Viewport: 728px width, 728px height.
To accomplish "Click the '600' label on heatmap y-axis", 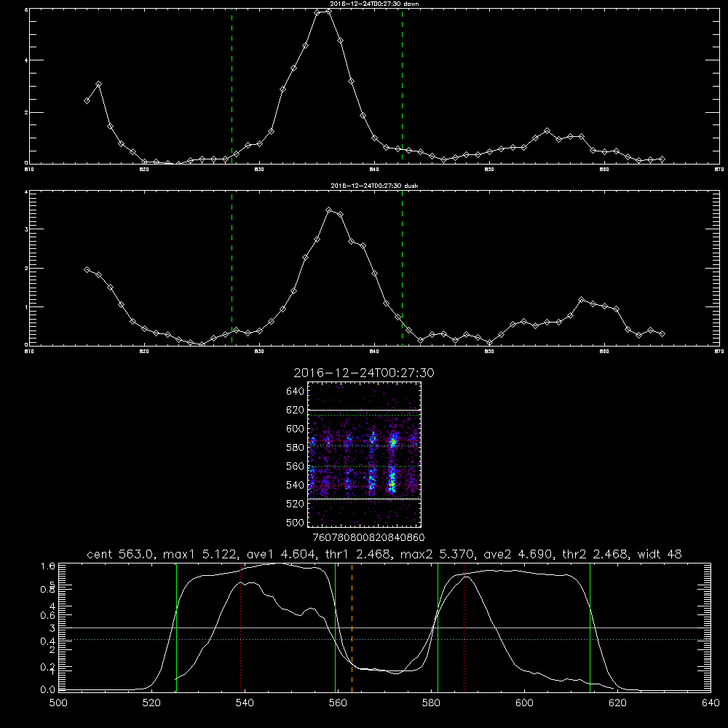I will click(295, 429).
